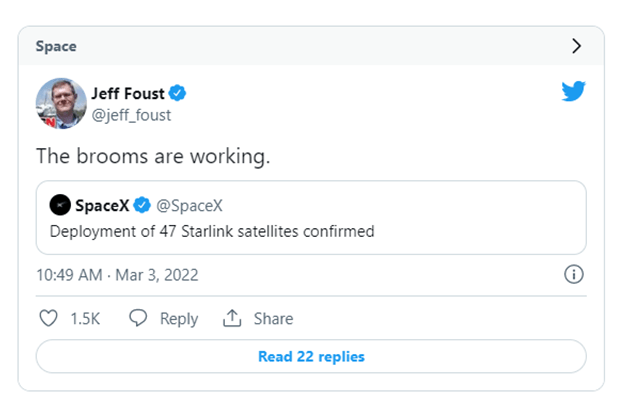The width and height of the screenshot is (623, 414).
Task: Click the heart like icon
Action: tap(48, 318)
